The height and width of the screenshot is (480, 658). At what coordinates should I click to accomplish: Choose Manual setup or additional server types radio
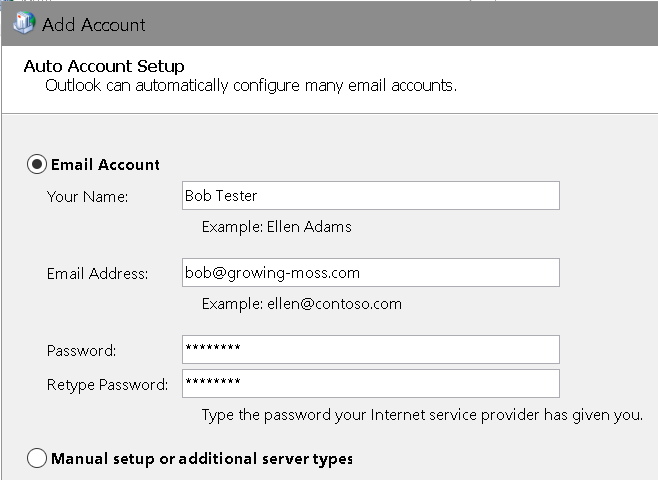(37, 458)
